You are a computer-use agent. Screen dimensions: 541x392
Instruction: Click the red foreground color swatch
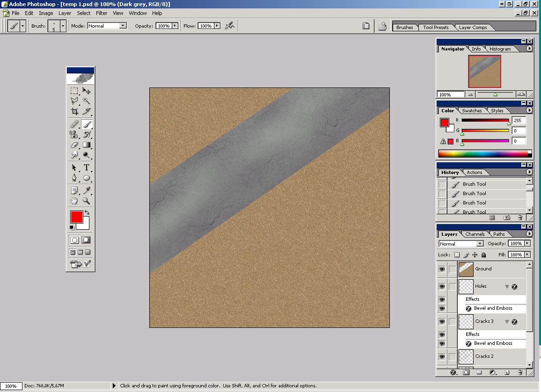point(76,217)
